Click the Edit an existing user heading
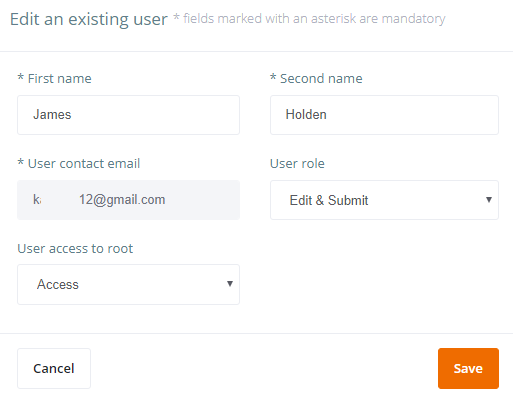The image size is (513, 403). coord(89,19)
